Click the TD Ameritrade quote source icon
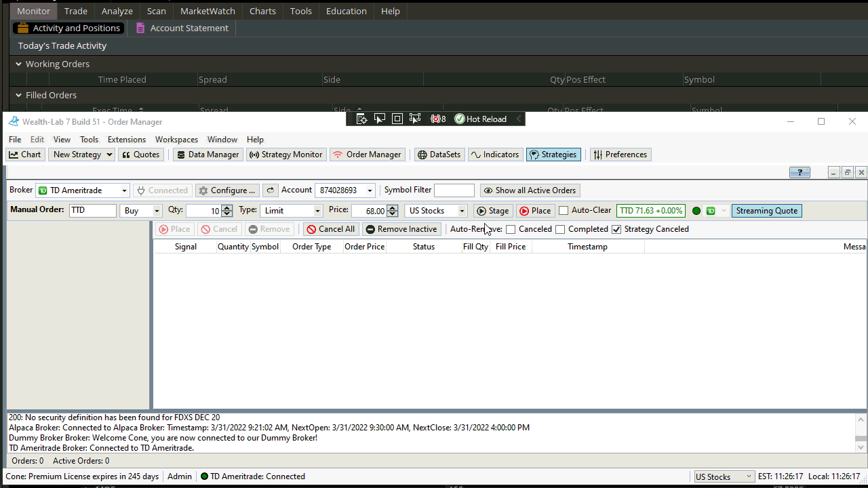The height and width of the screenshot is (488, 868). (711, 211)
